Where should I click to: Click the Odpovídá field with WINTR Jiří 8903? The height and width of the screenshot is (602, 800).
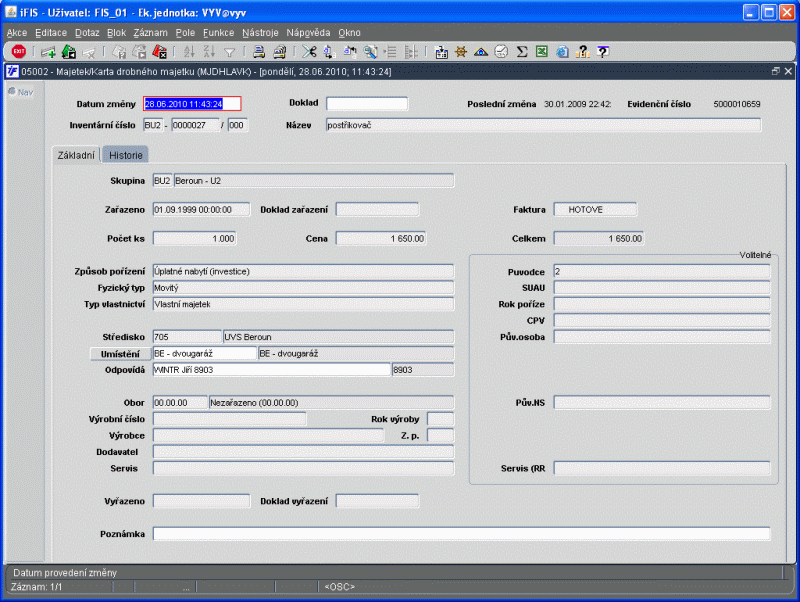tap(271, 370)
